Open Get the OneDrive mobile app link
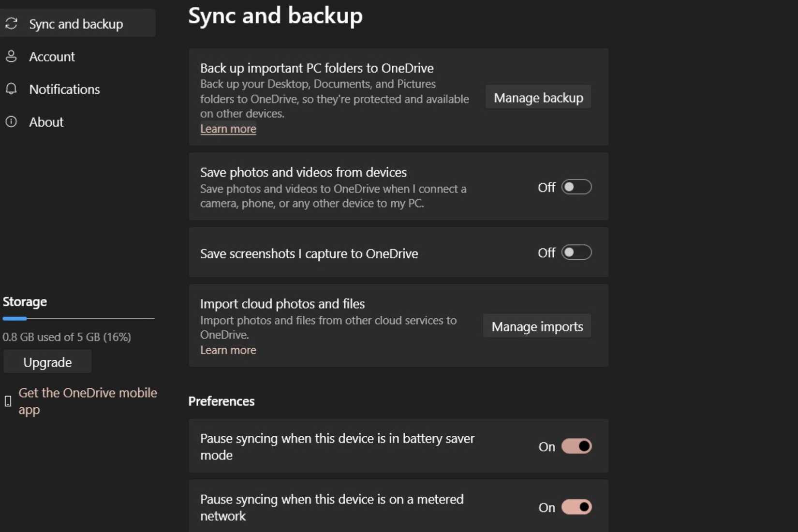798x532 pixels. [88, 401]
